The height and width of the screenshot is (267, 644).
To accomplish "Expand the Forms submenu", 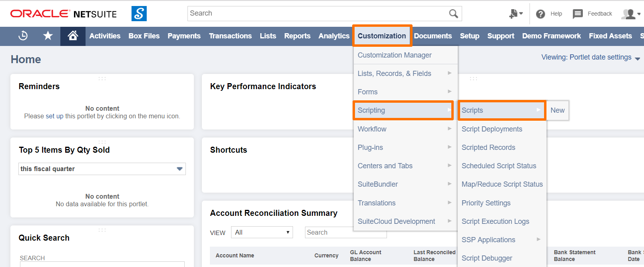I will pos(405,92).
